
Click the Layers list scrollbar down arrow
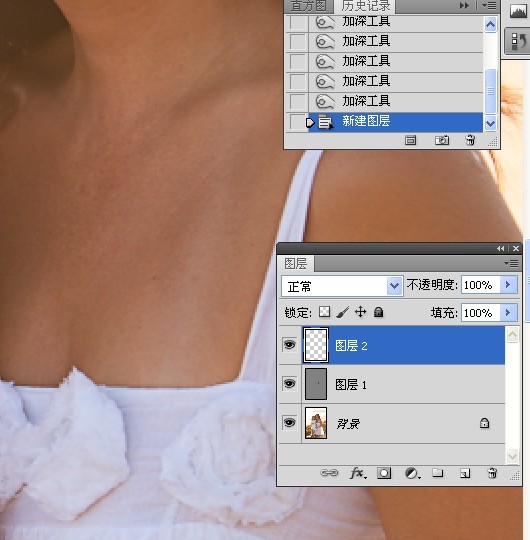point(512,457)
